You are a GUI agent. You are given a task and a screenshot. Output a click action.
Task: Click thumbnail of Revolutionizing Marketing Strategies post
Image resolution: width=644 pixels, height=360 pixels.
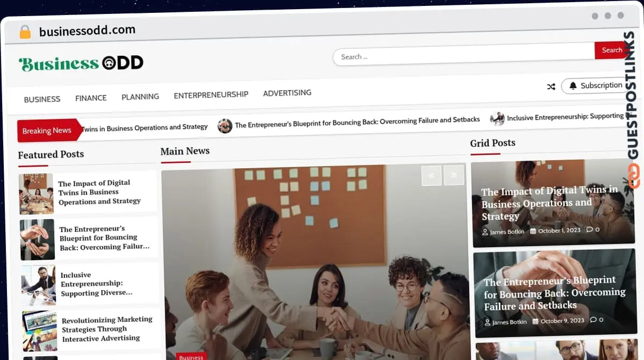(40, 331)
